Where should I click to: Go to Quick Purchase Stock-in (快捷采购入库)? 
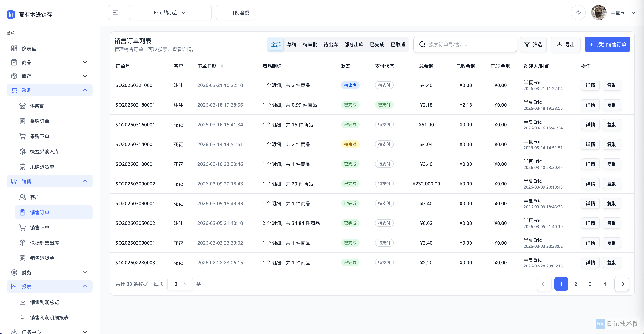click(45, 152)
